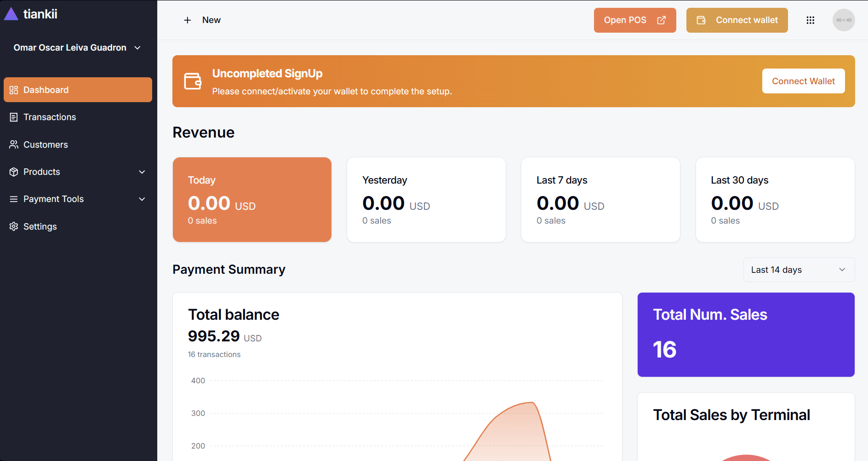Open the Last 14 days dropdown
The image size is (868, 461).
799,270
